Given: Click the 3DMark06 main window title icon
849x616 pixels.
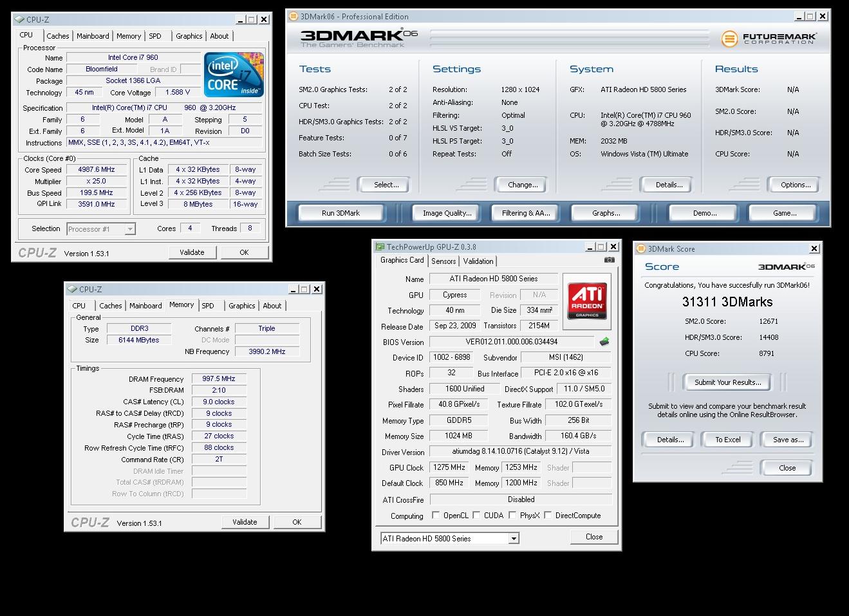Looking at the screenshot, I should pyautogui.click(x=294, y=16).
